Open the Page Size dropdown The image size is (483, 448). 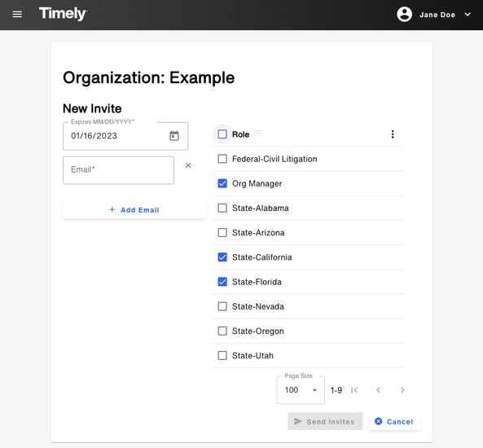(x=301, y=390)
